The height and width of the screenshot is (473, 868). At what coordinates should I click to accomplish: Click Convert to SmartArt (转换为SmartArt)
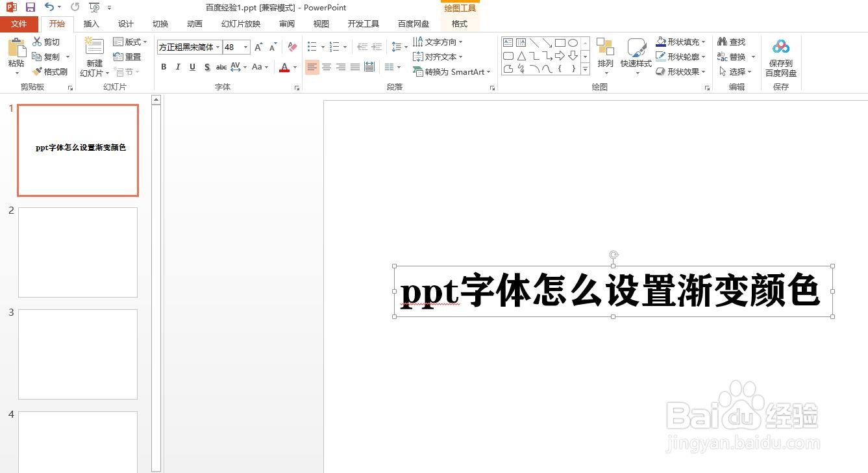click(452, 71)
